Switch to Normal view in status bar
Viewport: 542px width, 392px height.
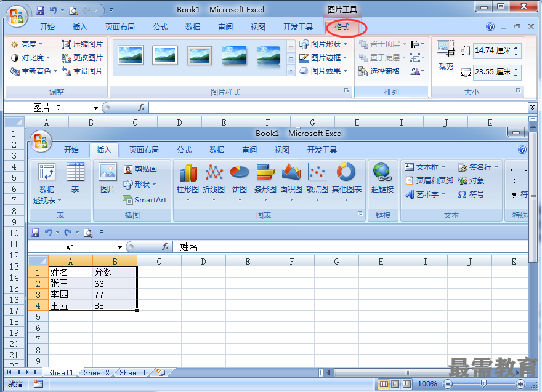(x=384, y=384)
